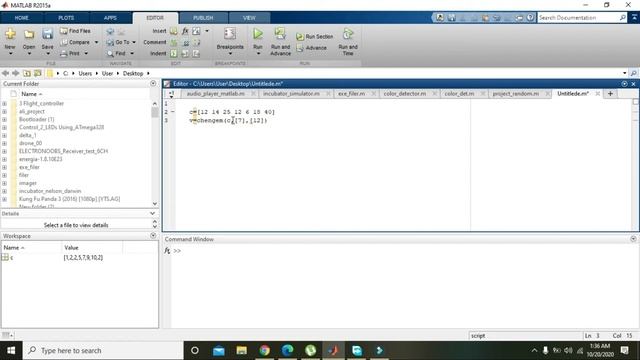
Task: Click the comment lines icon
Action: coord(174,42)
